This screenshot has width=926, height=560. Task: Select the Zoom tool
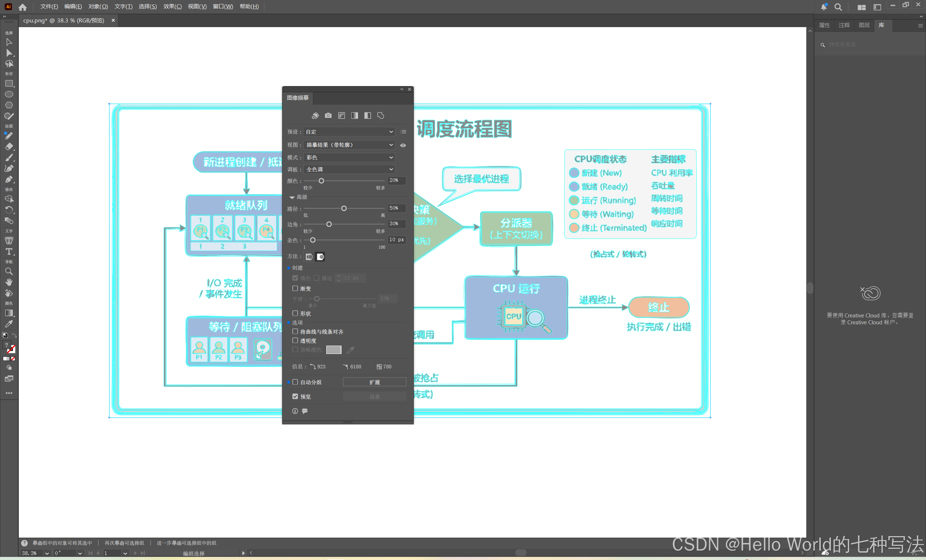point(9,271)
